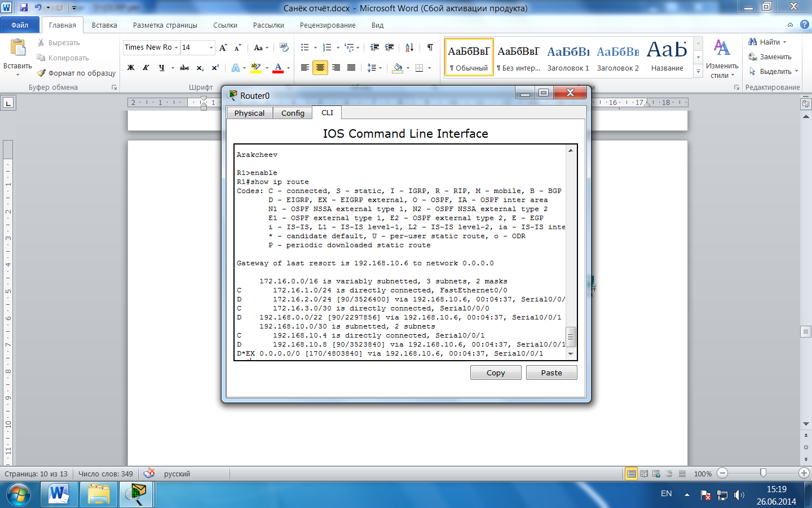Image resolution: width=812 pixels, height=508 pixels.
Task: Click the Paste (Вставить) clipboard icon
Action: pyautogui.click(x=17, y=49)
